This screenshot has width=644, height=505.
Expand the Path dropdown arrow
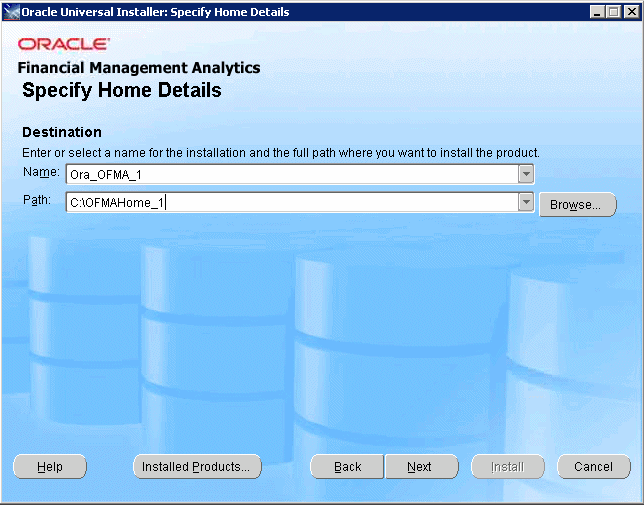(x=526, y=202)
